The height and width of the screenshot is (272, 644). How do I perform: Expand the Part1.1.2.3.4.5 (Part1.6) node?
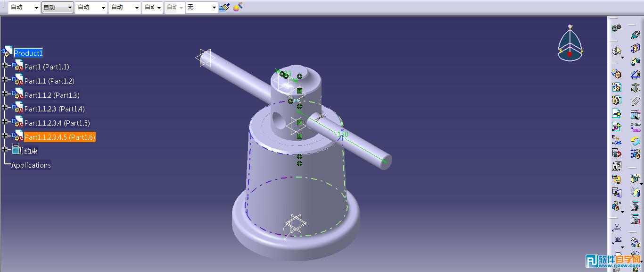5,136
